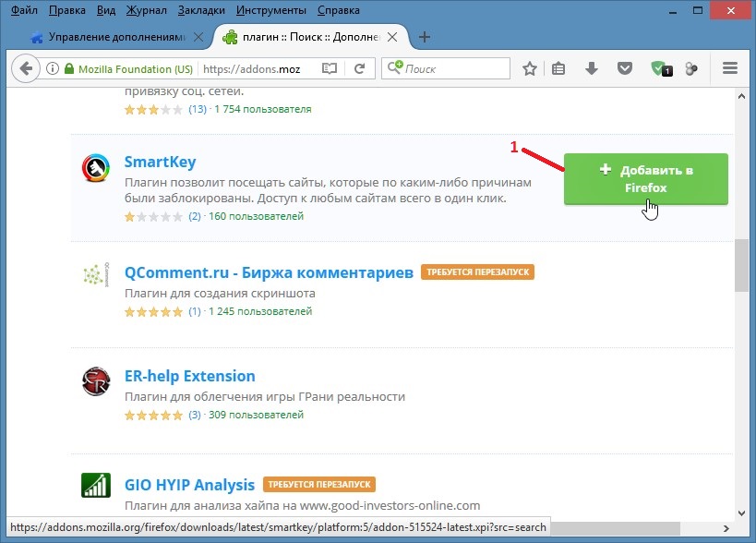Viewport: 756px width, 543px height.
Task: Click the 'Mozilla Foundation (US)' identity label
Action: pyautogui.click(x=136, y=69)
